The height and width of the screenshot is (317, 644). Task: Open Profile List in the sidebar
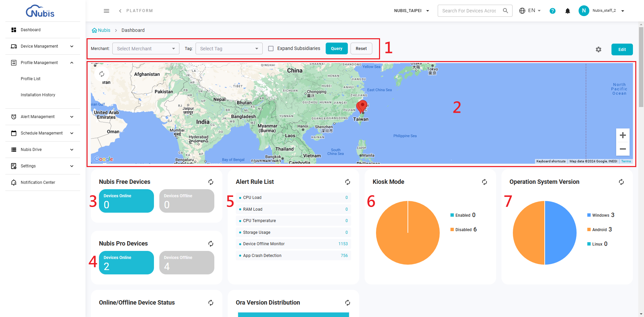tap(31, 79)
